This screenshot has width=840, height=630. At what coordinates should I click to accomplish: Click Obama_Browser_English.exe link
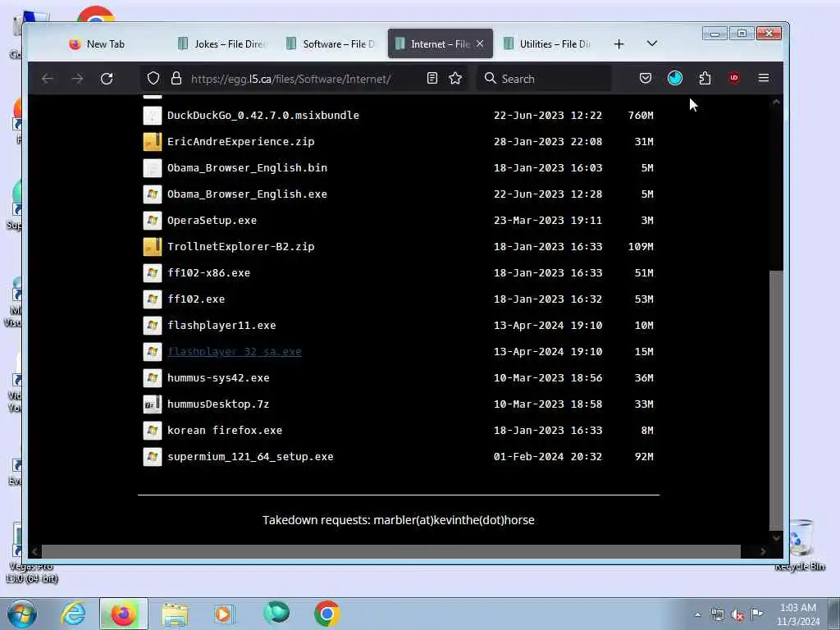coord(247,194)
